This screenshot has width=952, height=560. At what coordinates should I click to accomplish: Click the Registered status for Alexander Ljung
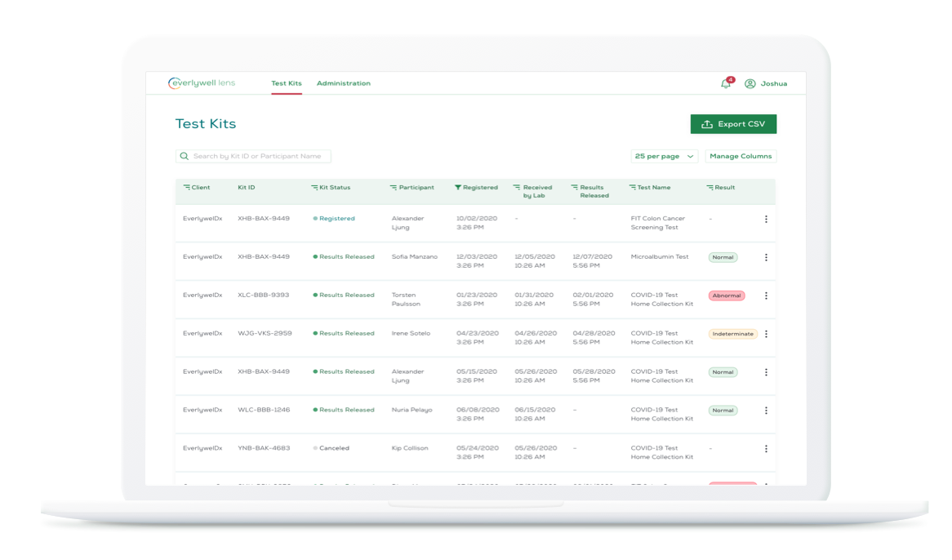point(334,219)
